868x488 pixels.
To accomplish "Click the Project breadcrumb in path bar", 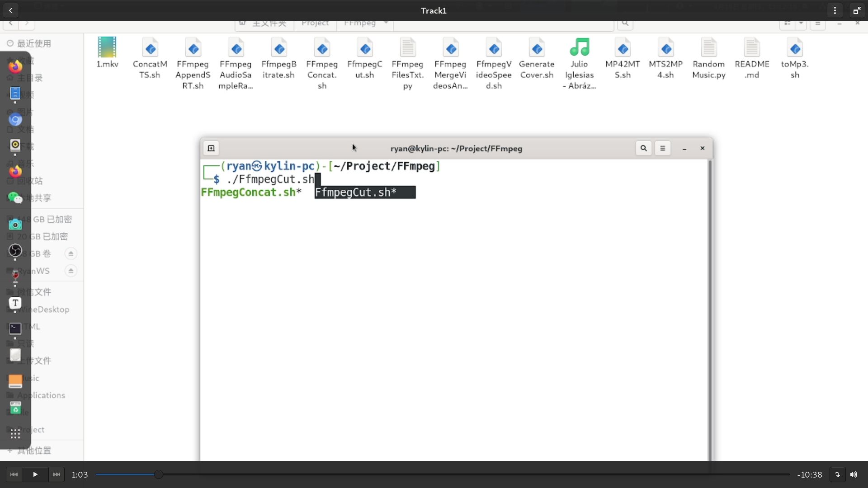I will click(x=315, y=23).
